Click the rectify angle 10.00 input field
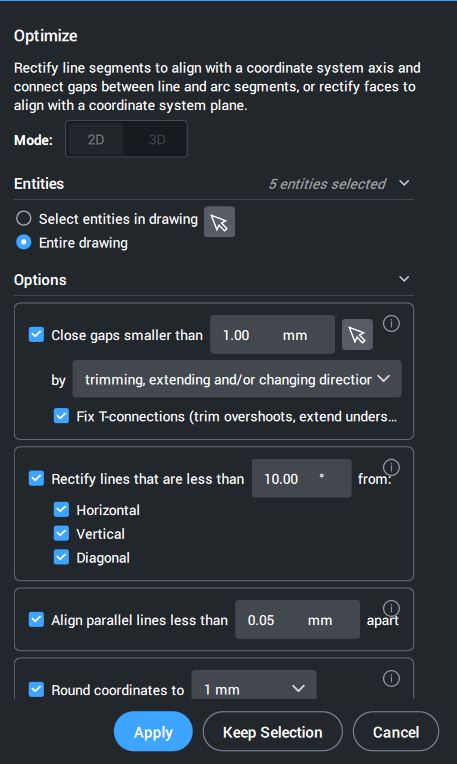457x764 pixels. pos(302,478)
